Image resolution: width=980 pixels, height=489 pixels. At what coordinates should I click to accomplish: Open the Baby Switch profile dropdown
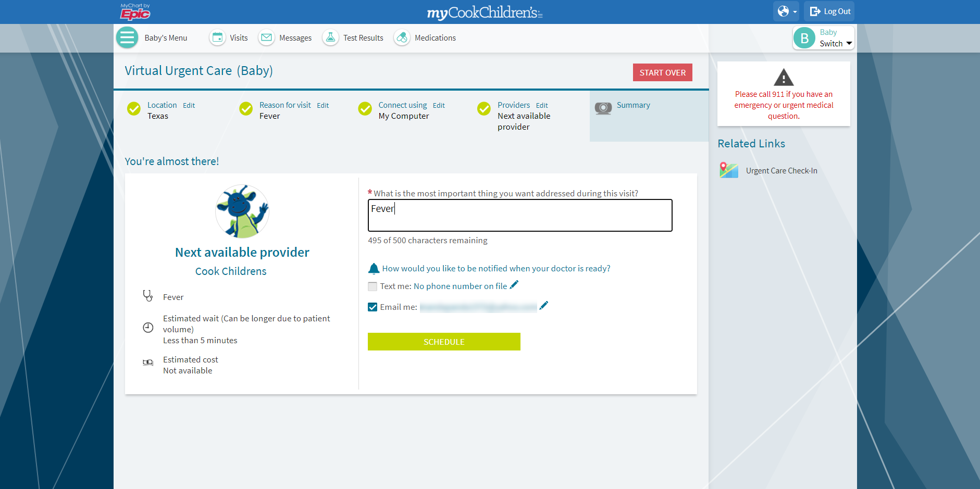(824, 38)
